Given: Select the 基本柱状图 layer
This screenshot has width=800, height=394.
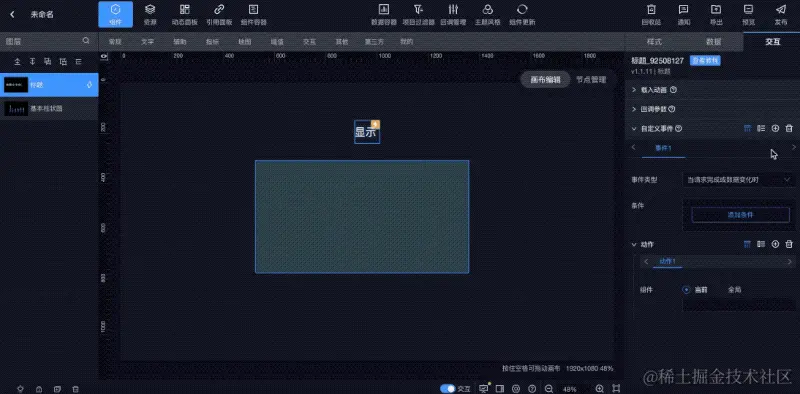Looking at the screenshot, I should 49,108.
